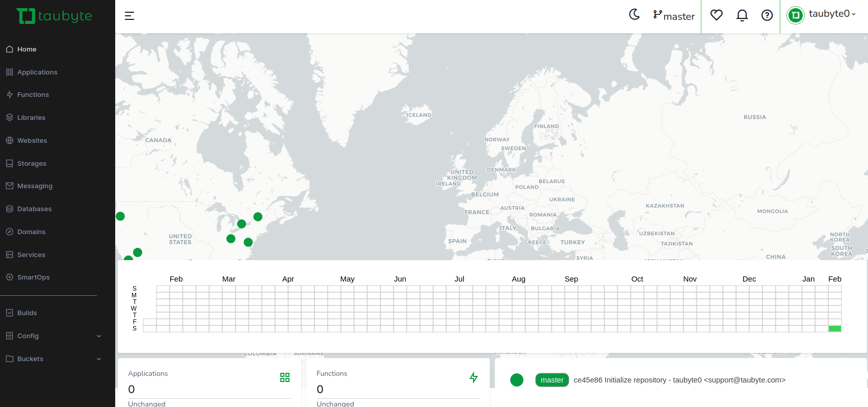
Task: Click the Functions card lightning icon
Action: [x=474, y=377]
